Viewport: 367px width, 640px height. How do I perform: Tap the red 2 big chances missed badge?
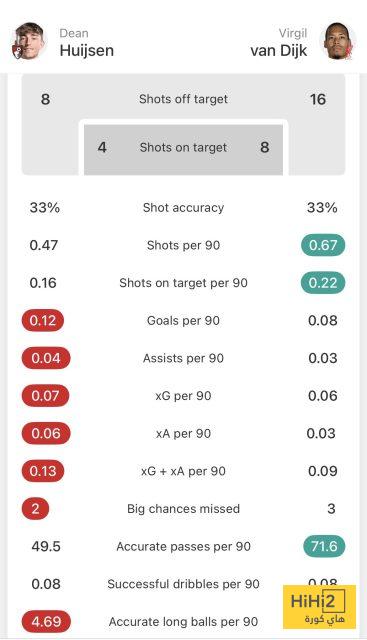point(36,509)
